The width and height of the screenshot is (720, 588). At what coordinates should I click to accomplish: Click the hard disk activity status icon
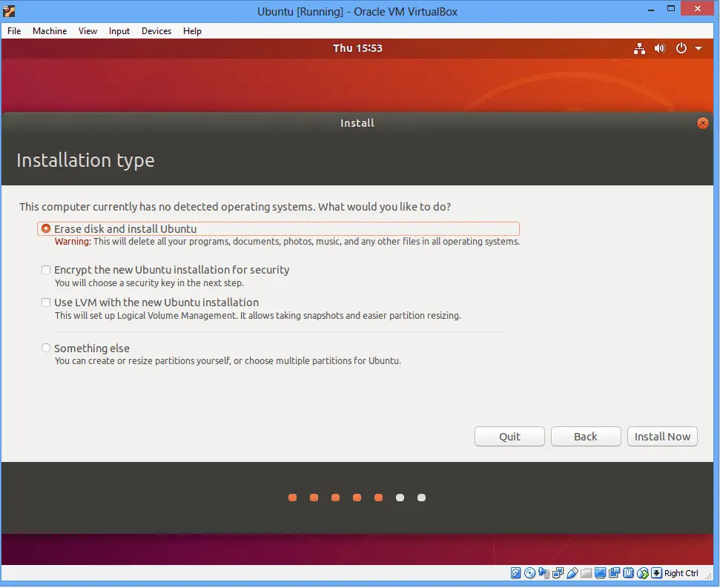(515, 573)
